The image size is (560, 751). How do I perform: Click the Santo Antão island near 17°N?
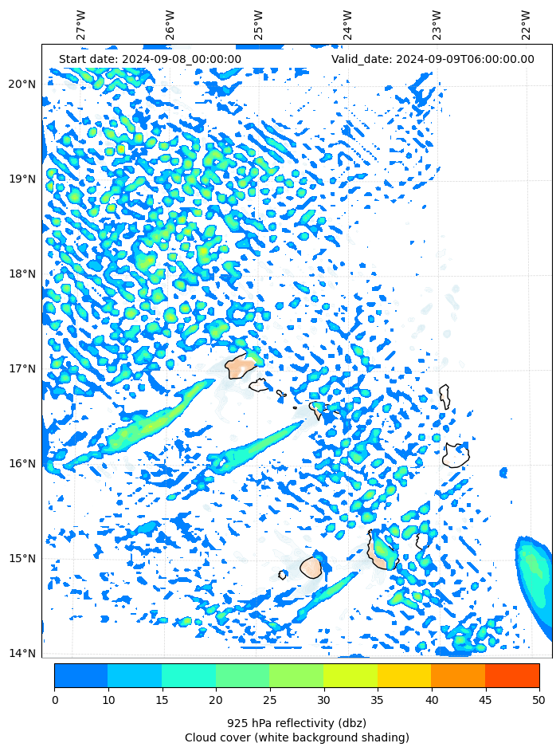click(x=240, y=367)
